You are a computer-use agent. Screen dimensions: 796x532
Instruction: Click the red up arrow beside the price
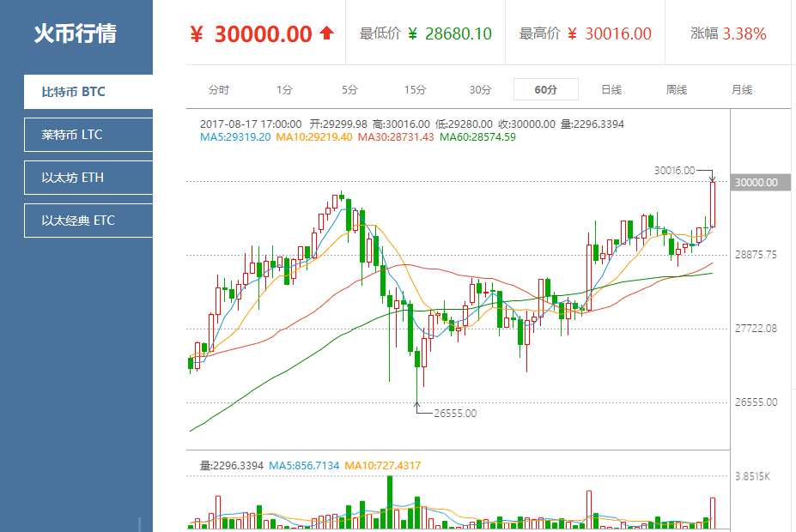point(326,33)
